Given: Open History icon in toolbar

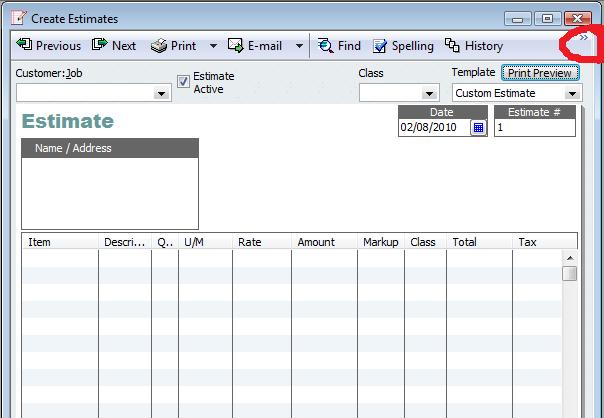Looking at the screenshot, I should [x=452, y=45].
